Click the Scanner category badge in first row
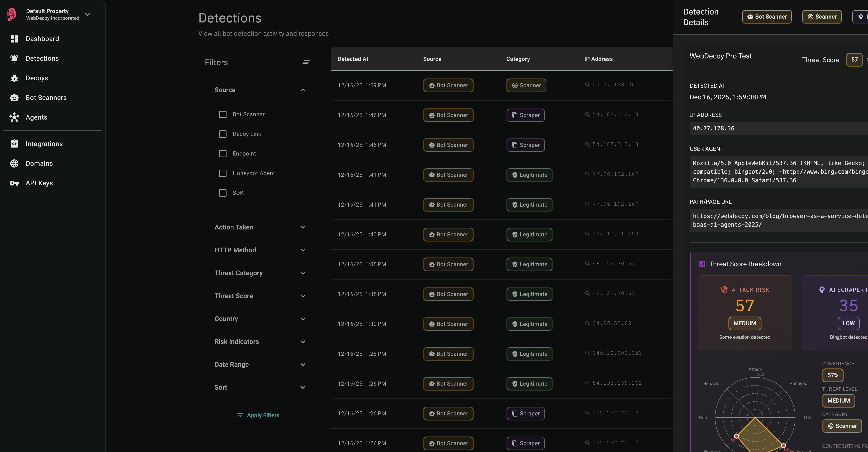The height and width of the screenshot is (452, 868). 526,86
